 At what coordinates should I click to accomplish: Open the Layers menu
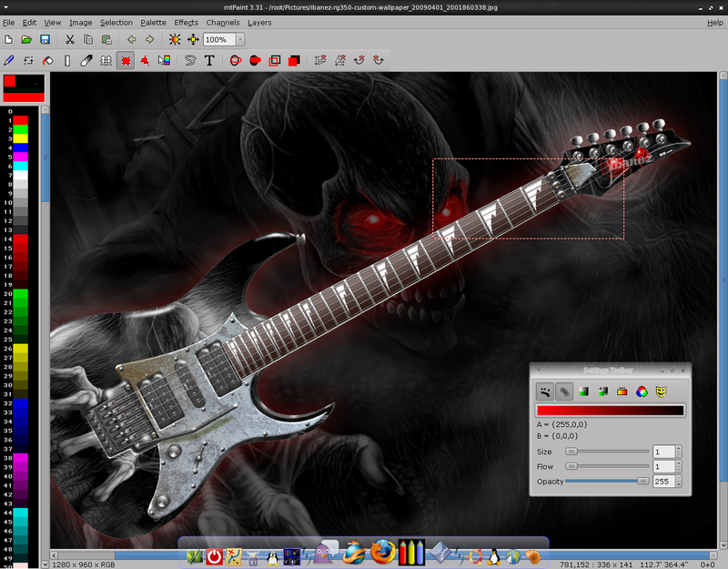pos(259,22)
